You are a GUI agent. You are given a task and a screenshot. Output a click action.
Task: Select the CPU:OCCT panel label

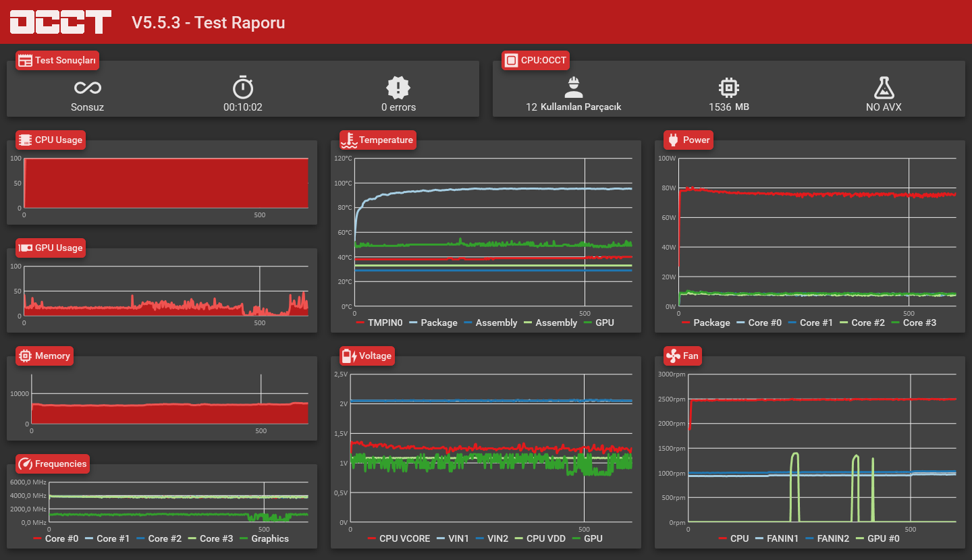click(x=536, y=60)
